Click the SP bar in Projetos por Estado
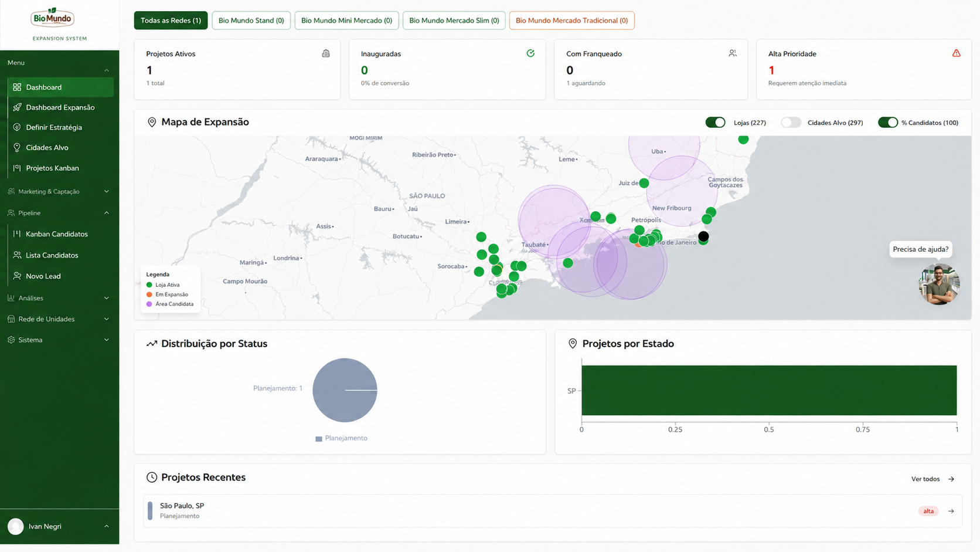The image size is (980, 552). (769, 390)
